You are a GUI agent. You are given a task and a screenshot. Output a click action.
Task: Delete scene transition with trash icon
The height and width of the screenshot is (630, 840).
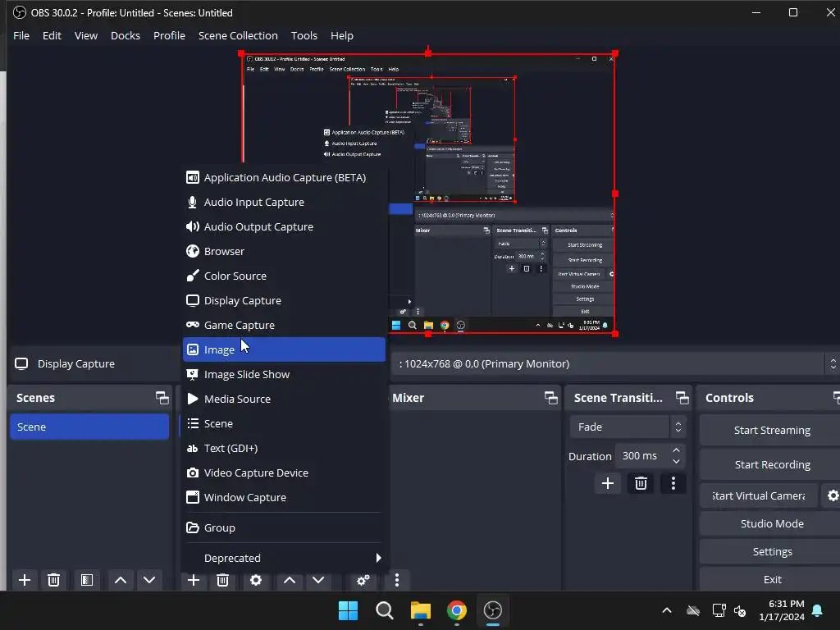click(x=641, y=484)
